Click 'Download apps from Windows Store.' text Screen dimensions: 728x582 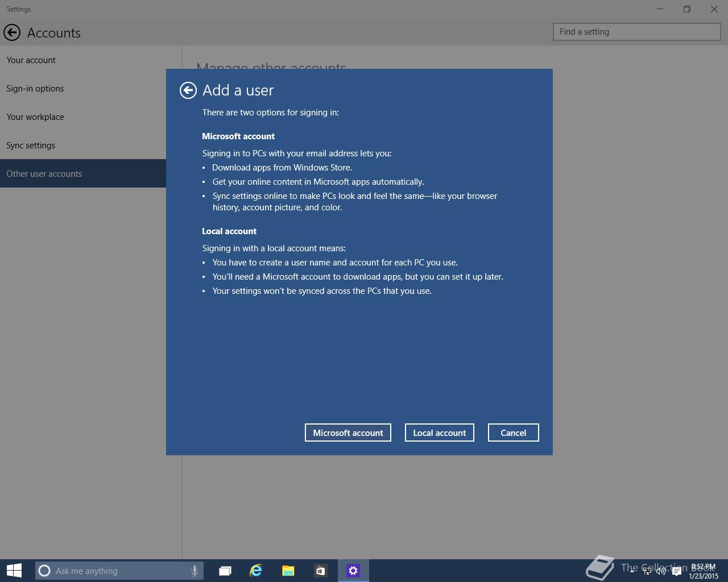(x=282, y=168)
